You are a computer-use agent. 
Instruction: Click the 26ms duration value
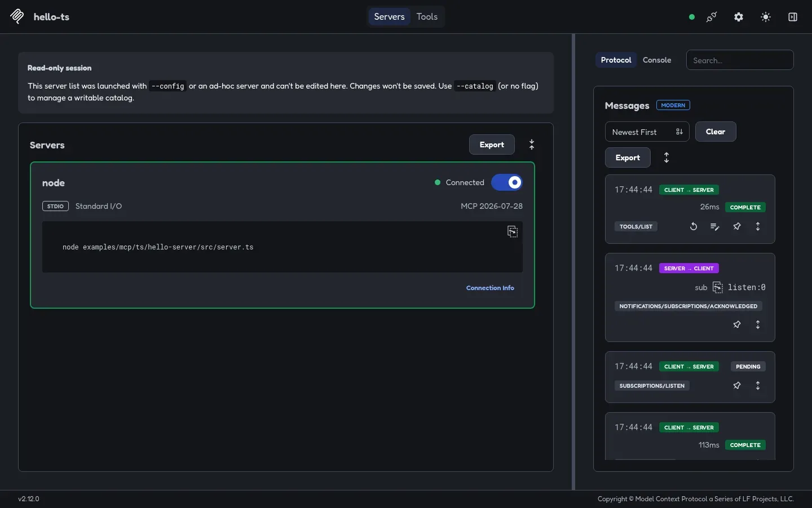point(709,207)
